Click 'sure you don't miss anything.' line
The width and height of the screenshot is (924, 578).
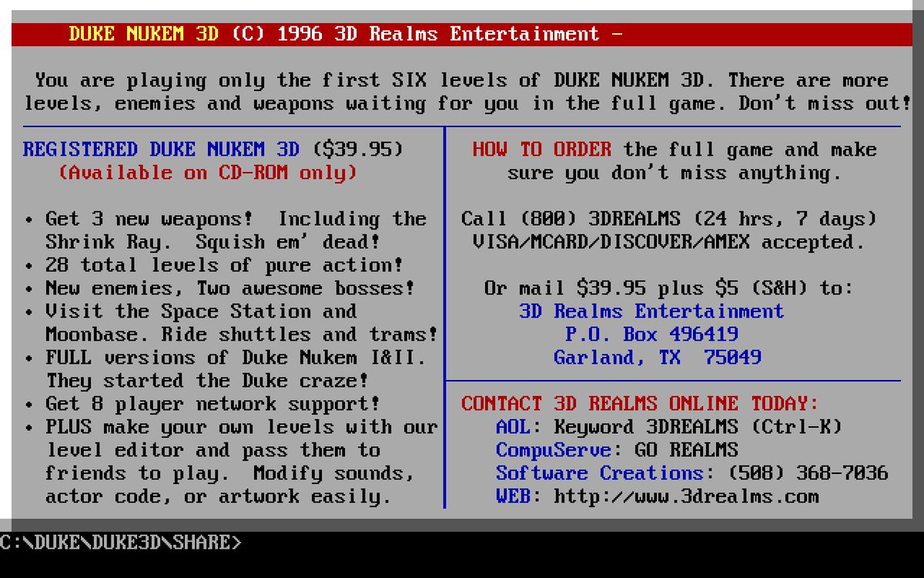click(x=675, y=173)
